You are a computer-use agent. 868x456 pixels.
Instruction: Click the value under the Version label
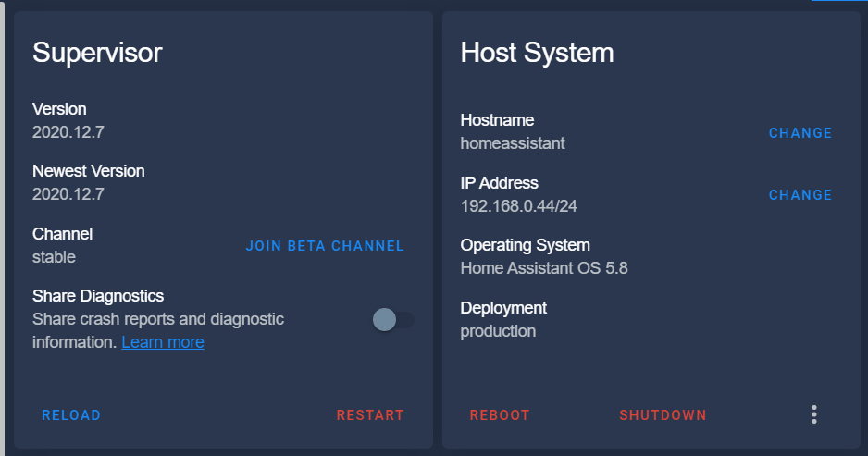tap(68, 131)
